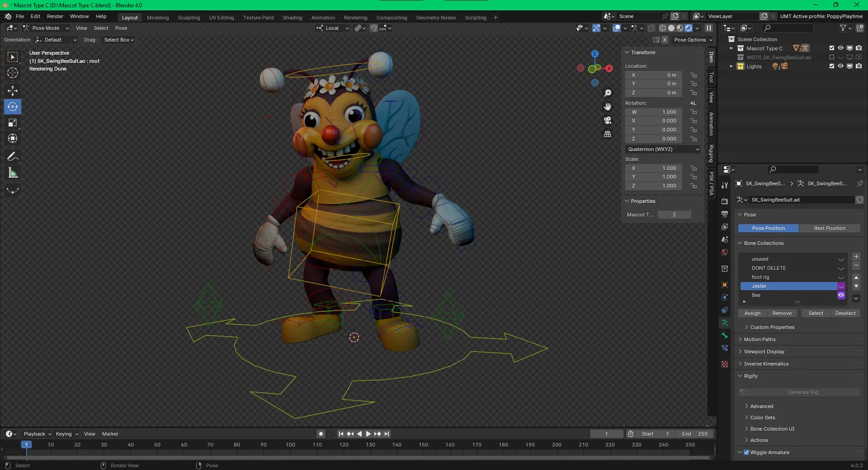Image resolution: width=868 pixels, height=470 pixels.
Task: Expand the Motion Paths panel
Action: [759, 340]
